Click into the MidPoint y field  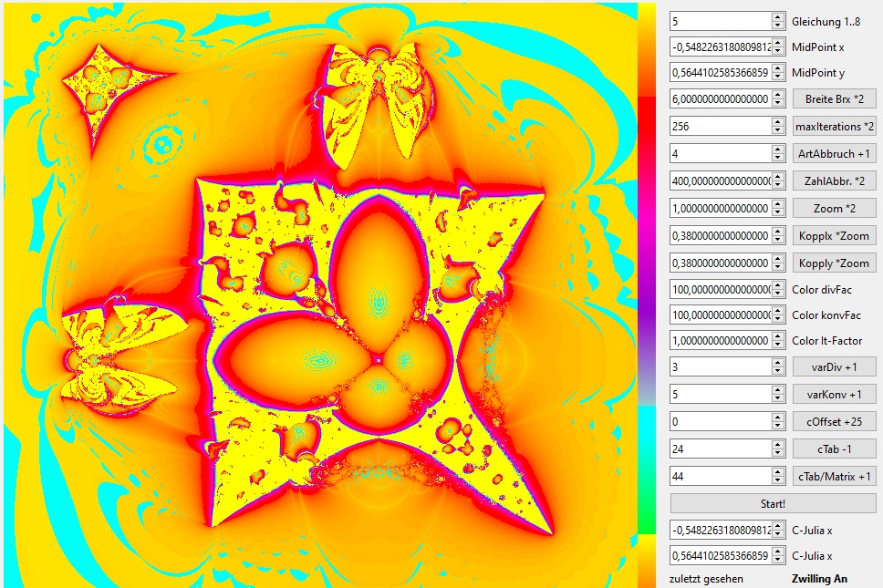pyautogui.click(x=721, y=72)
